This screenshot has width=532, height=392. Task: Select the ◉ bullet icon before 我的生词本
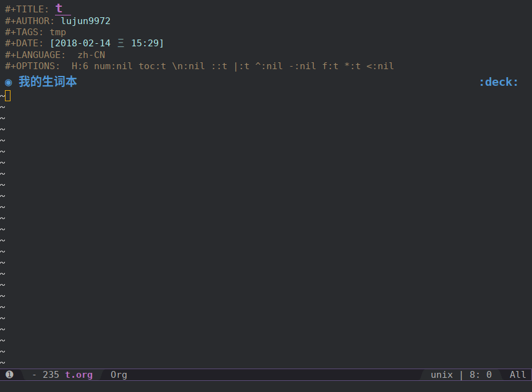coord(9,81)
